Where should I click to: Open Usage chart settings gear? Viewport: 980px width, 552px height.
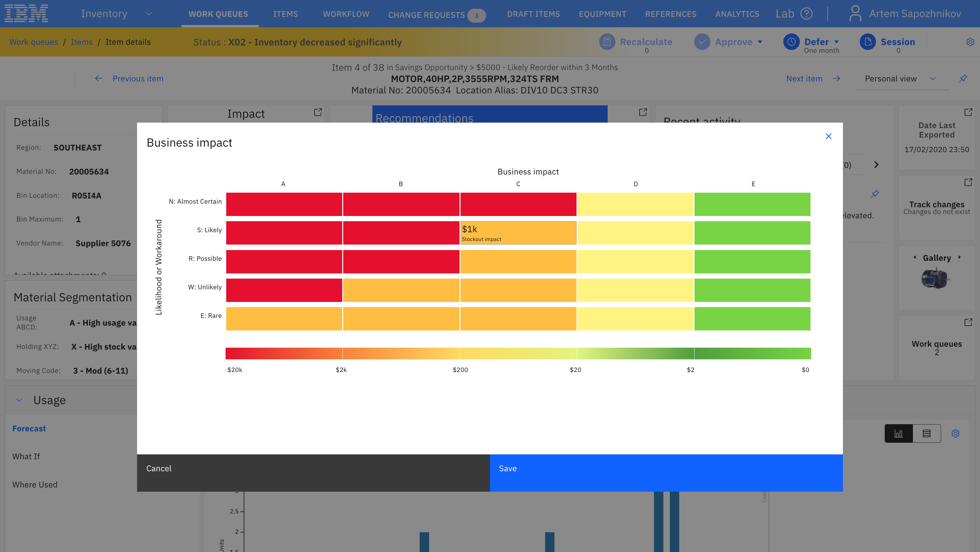[x=955, y=434]
